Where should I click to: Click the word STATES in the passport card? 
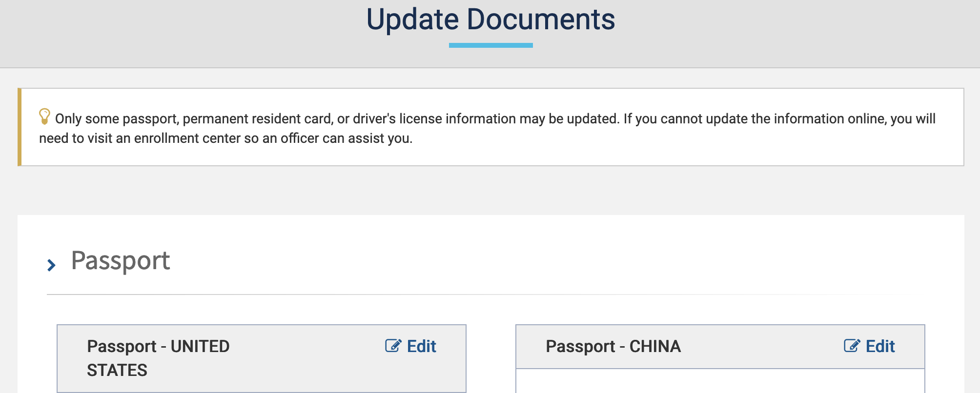click(117, 371)
